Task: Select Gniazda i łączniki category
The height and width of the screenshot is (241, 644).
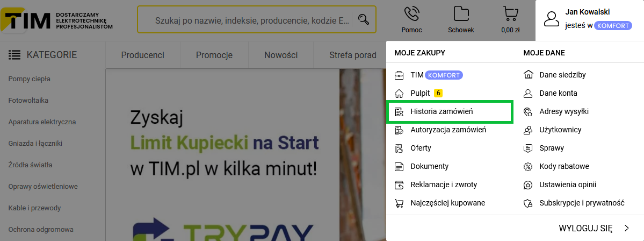Action: tap(35, 144)
